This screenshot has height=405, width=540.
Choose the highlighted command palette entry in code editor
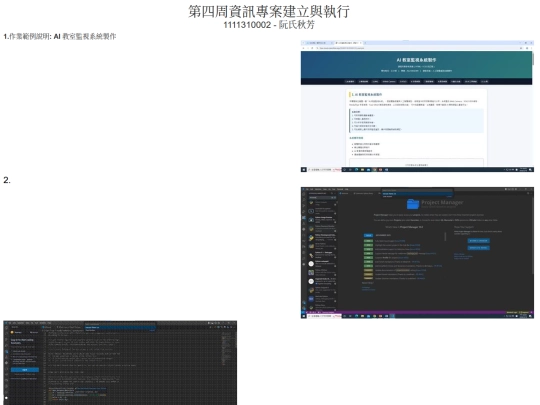[120, 328]
